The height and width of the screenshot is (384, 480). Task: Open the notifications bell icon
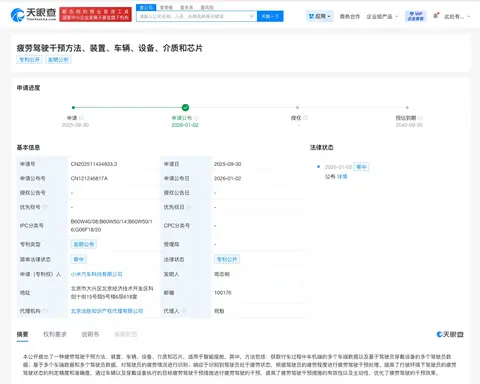click(x=436, y=16)
